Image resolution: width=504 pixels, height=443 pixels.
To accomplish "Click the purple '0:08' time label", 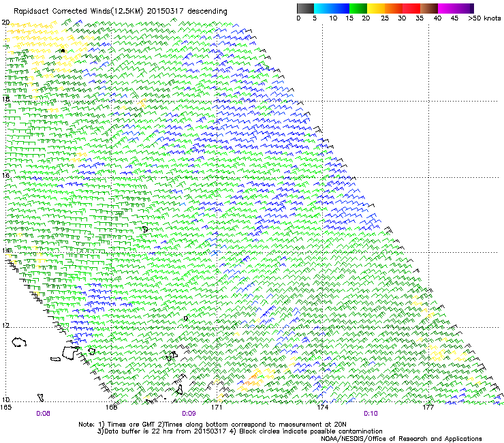I will tap(43, 414).
